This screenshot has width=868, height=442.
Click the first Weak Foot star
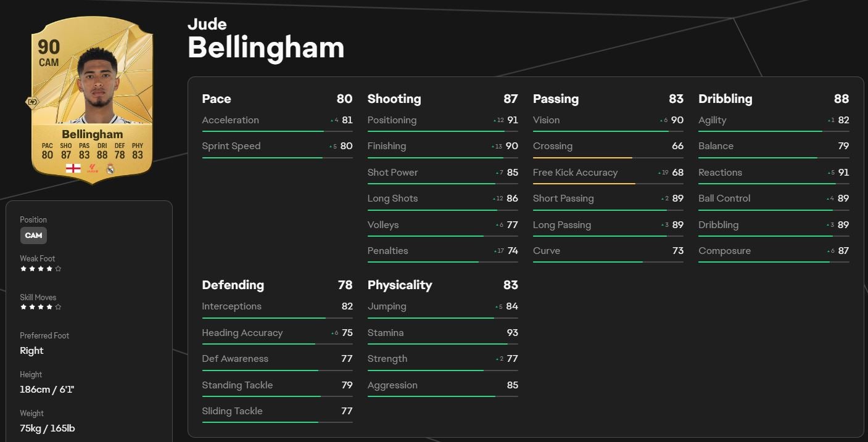[x=23, y=269]
